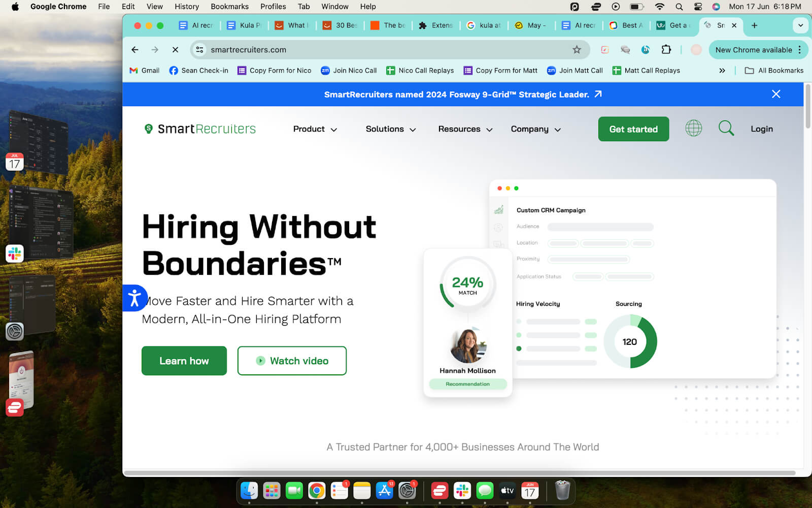The height and width of the screenshot is (508, 812).
Task: Click the Login link
Action: coord(761,129)
